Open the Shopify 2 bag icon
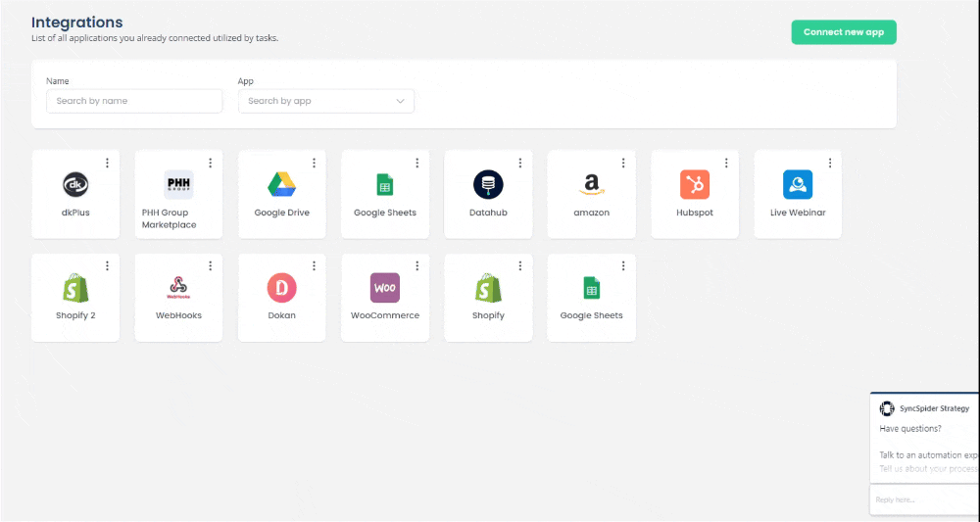980x522 pixels. coord(75,287)
